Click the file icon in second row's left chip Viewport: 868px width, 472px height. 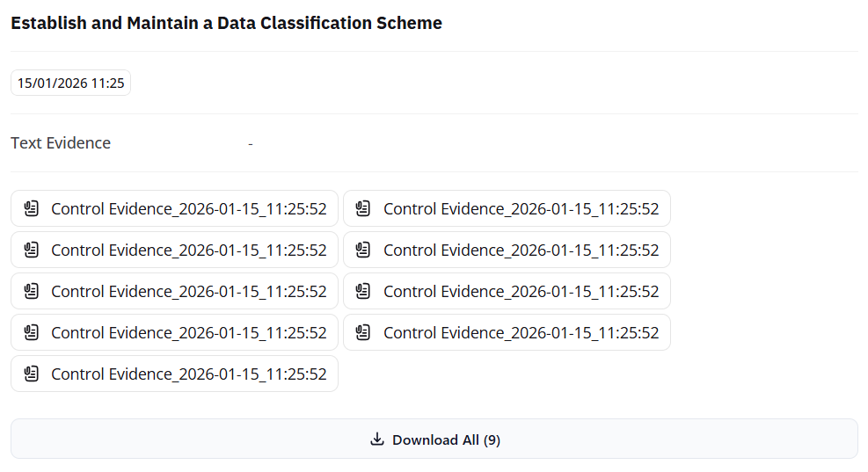point(32,251)
